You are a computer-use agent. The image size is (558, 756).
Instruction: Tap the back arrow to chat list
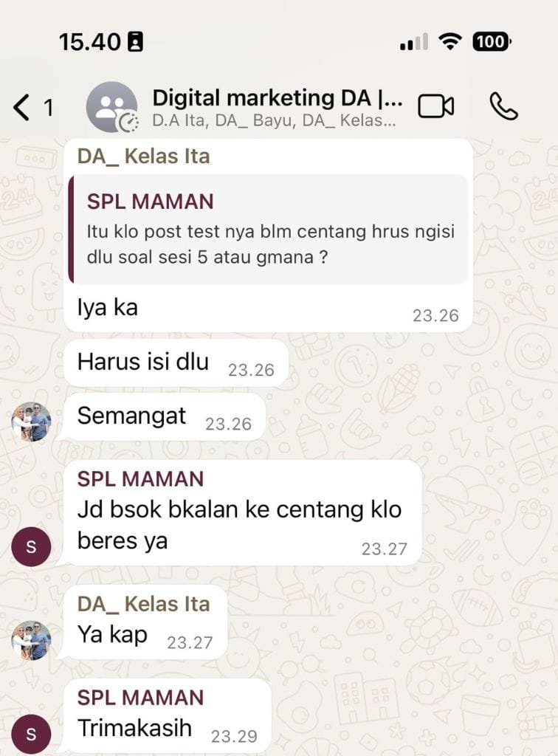click(21, 107)
